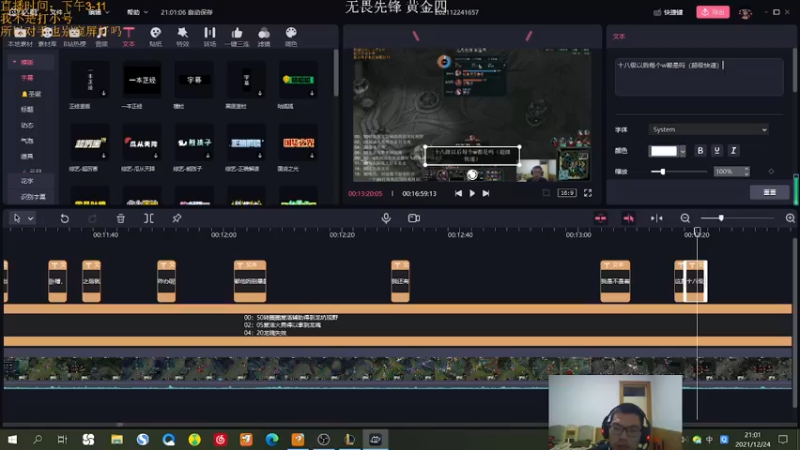Toggle keyframe diamond beside scale value
Image resolution: width=800 pixels, height=450 pixels.
point(771,171)
